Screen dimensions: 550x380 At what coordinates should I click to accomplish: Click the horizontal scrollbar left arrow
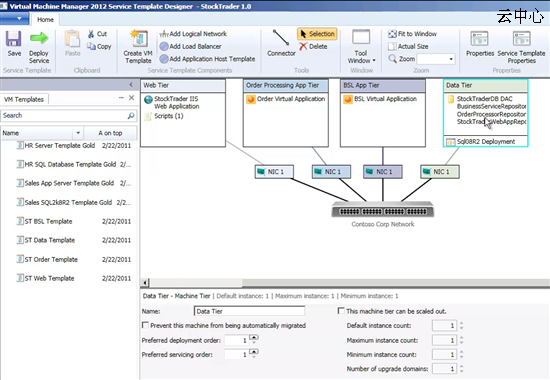point(146,282)
